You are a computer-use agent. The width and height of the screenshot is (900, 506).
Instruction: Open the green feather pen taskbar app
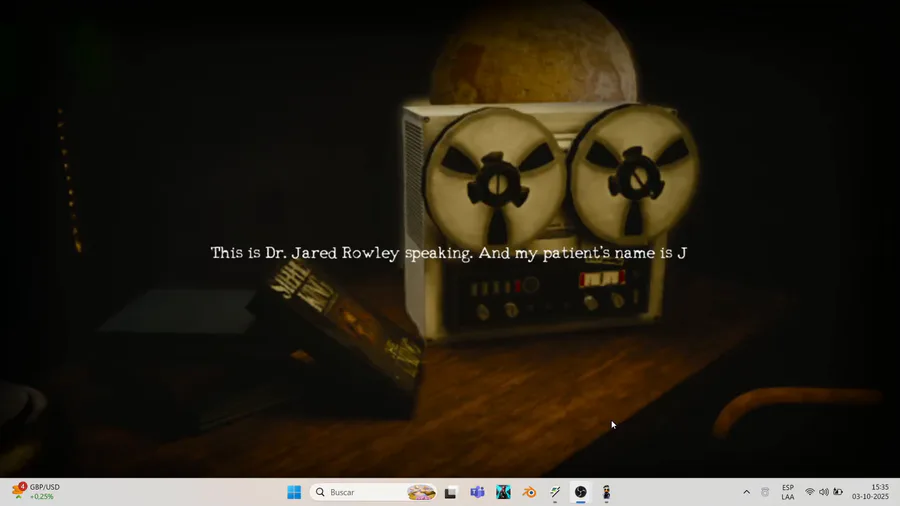point(555,492)
